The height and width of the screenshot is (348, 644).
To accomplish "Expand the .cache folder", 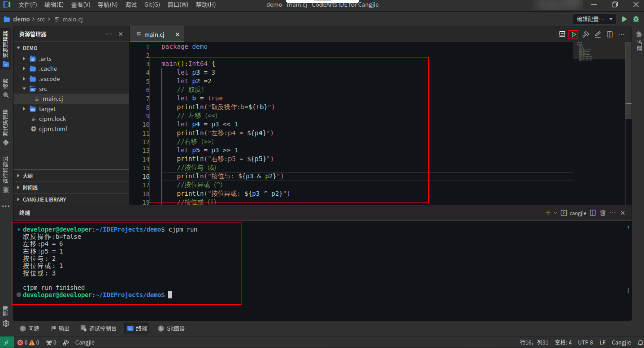I will (x=24, y=69).
